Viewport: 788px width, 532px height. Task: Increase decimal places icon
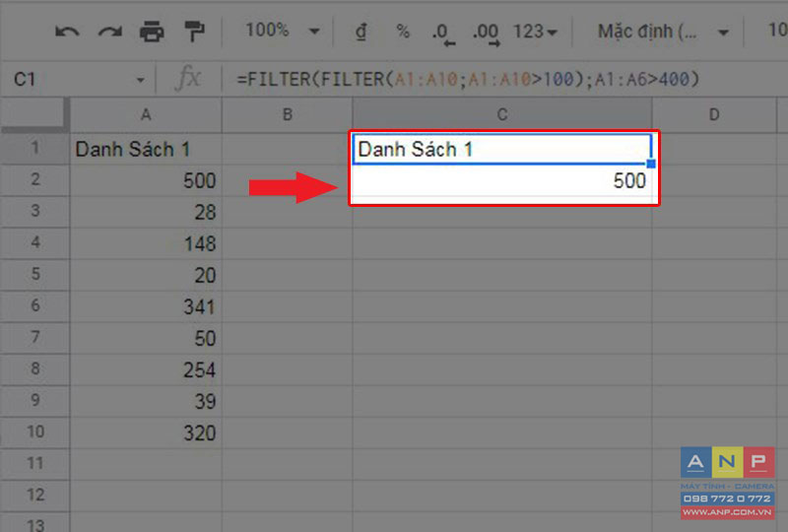pos(486,34)
